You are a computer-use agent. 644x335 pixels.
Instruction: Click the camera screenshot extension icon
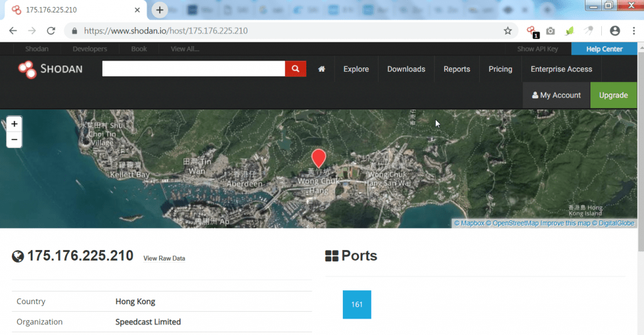click(x=550, y=31)
